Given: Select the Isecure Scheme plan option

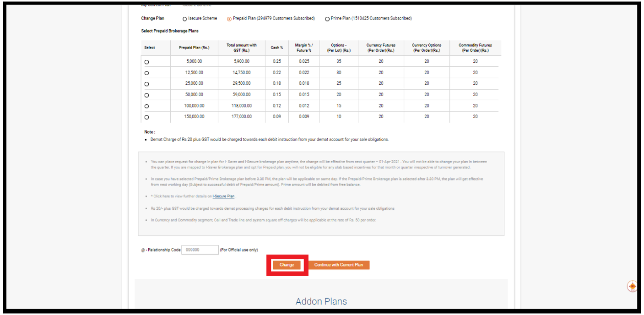Looking at the screenshot, I should click(185, 19).
